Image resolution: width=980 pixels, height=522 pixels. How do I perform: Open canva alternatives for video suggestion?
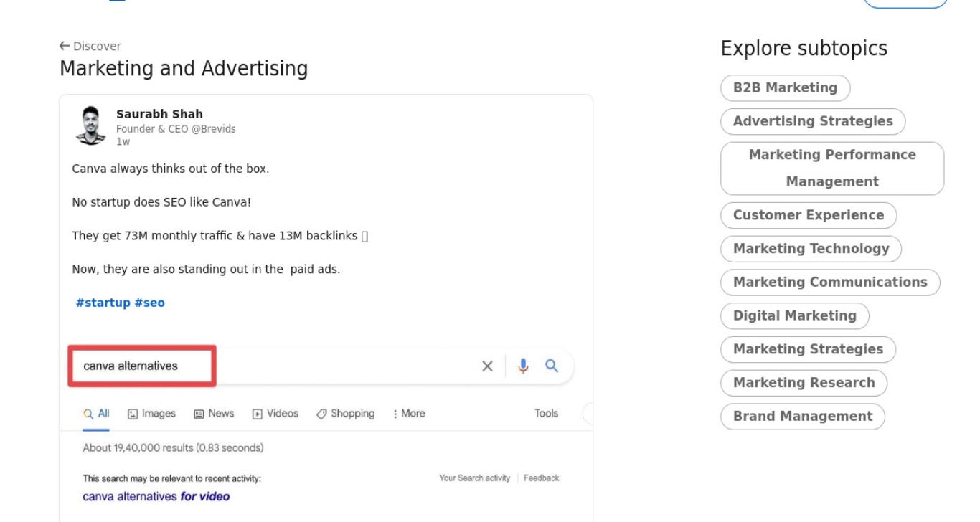(156, 496)
